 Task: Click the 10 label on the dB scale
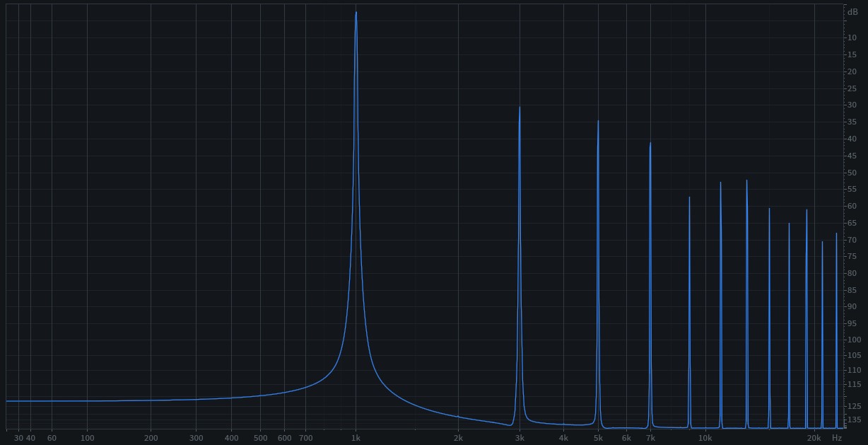tap(852, 37)
